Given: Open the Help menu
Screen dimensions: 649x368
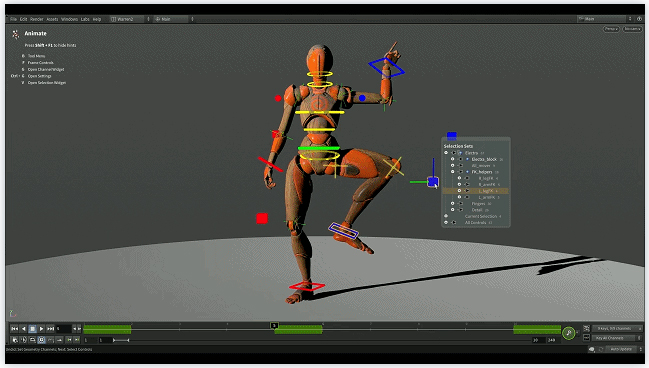Looking at the screenshot, I should [x=97, y=19].
